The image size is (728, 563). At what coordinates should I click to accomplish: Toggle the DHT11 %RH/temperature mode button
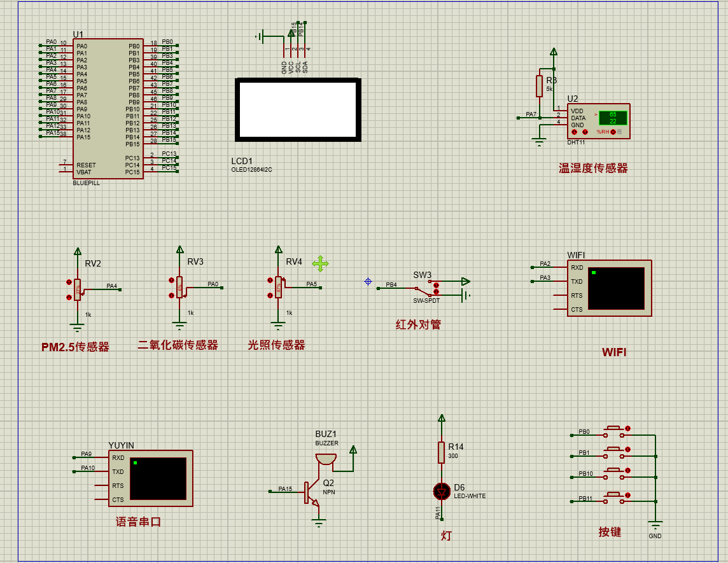(x=613, y=132)
